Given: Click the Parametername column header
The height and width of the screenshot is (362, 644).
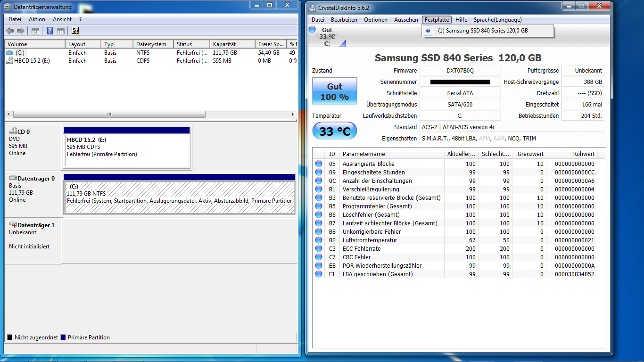Looking at the screenshot, I should click(x=392, y=154).
